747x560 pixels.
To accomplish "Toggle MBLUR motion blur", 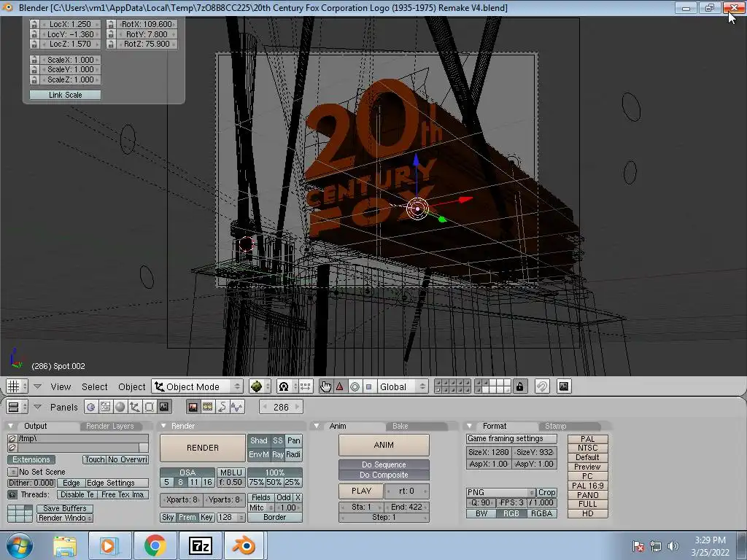I will pyautogui.click(x=231, y=472).
